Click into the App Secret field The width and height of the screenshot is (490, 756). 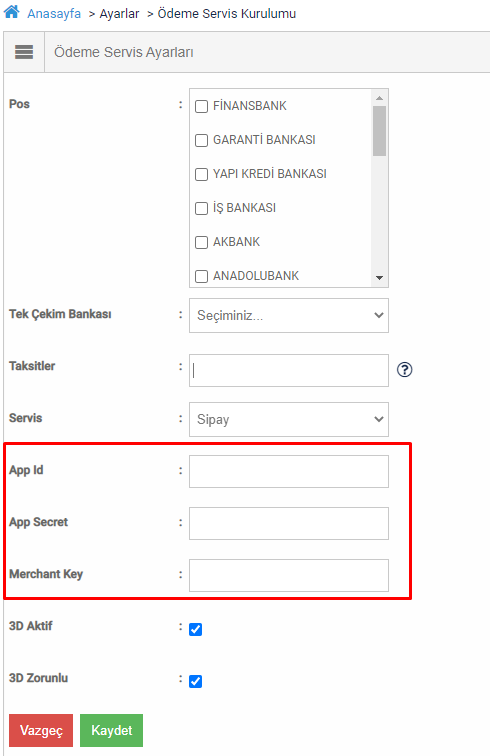pos(288,524)
